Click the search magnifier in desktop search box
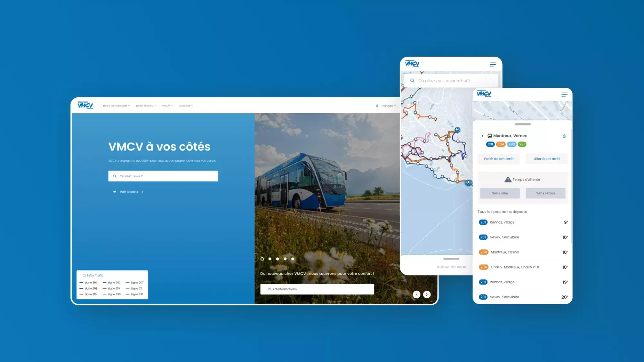Screen dimensions: 644x362 coord(115,176)
